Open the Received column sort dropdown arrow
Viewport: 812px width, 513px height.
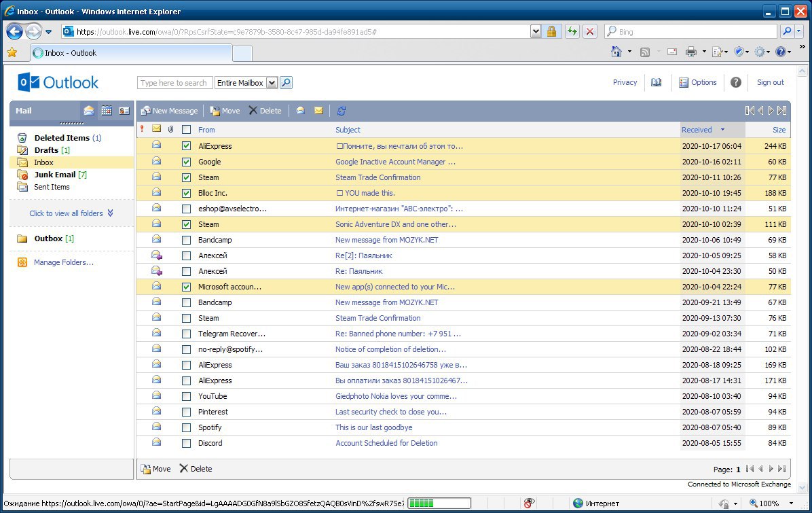point(722,130)
